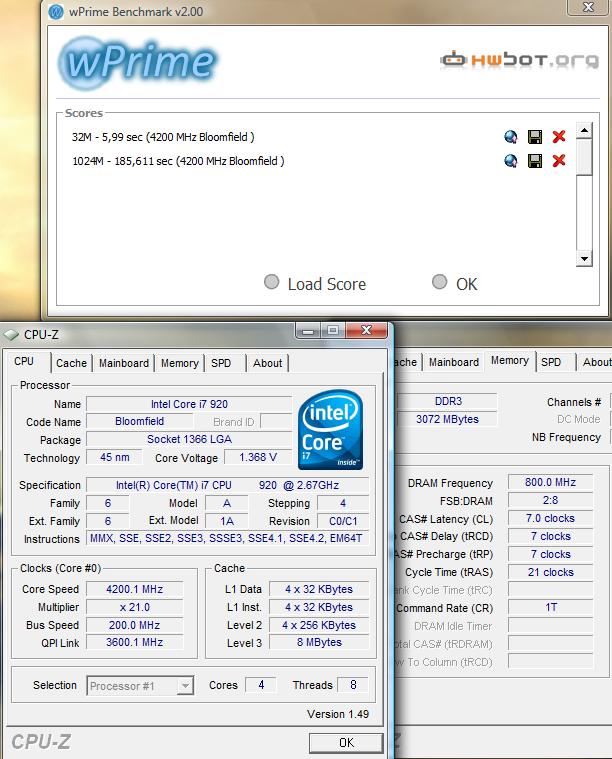Open the SPD tab in front CPU-Z

click(x=221, y=363)
